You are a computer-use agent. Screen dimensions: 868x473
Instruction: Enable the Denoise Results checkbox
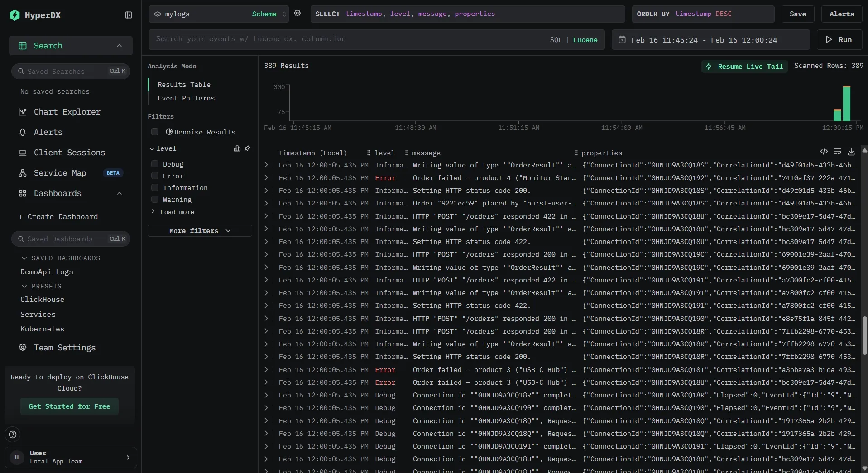click(155, 132)
